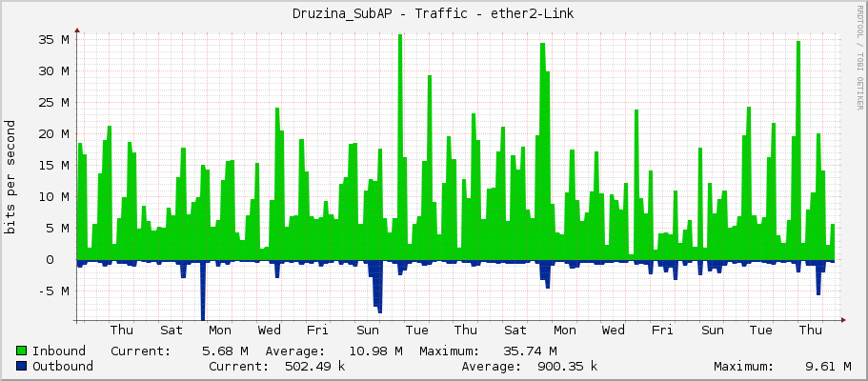Click the "Wed" x-axis label after the first Mon
The image size is (868, 381).
pos(269,331)
